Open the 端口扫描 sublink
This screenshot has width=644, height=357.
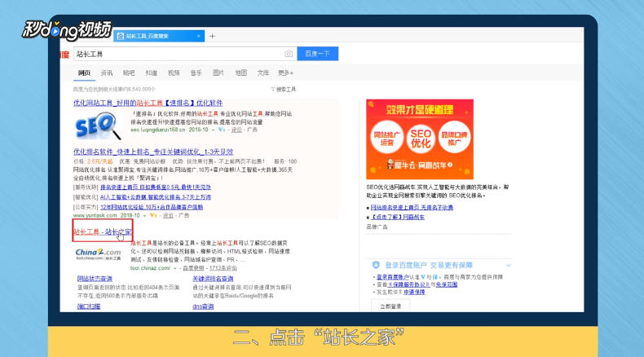89,306
